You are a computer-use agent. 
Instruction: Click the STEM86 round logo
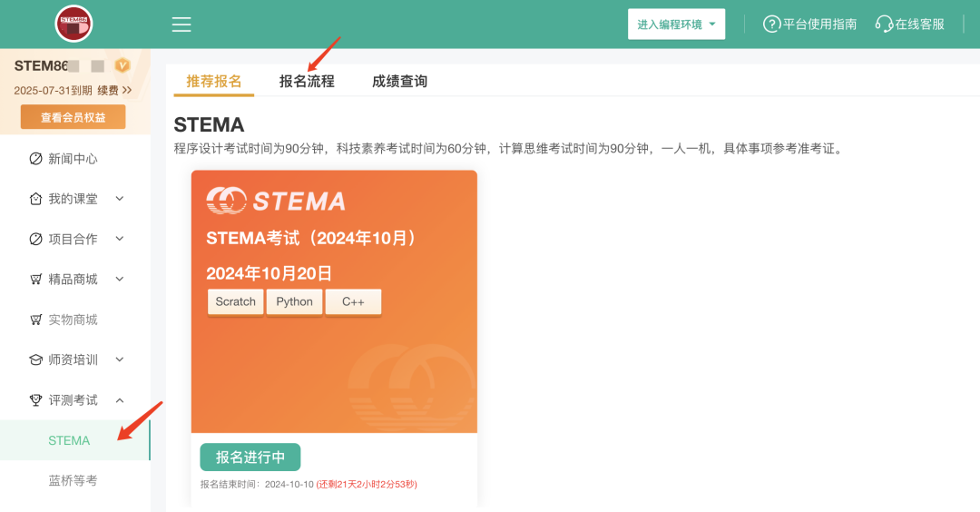click(73, 24)
